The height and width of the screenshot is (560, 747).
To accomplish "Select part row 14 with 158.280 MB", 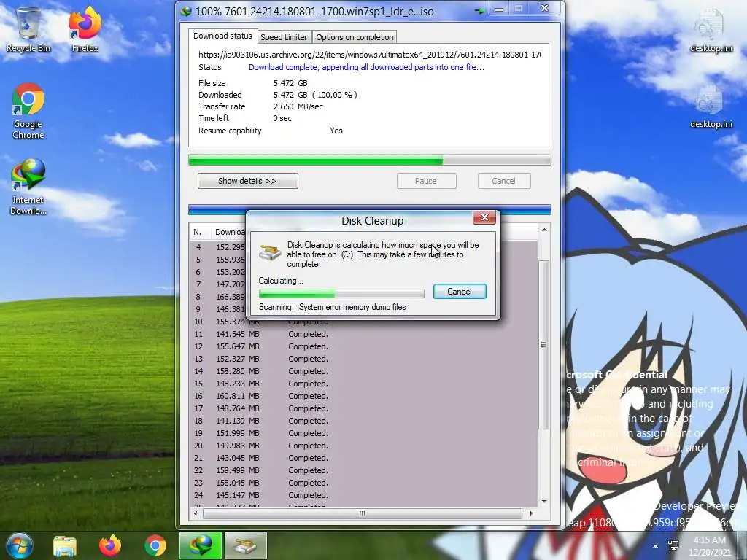I will 363,371.
